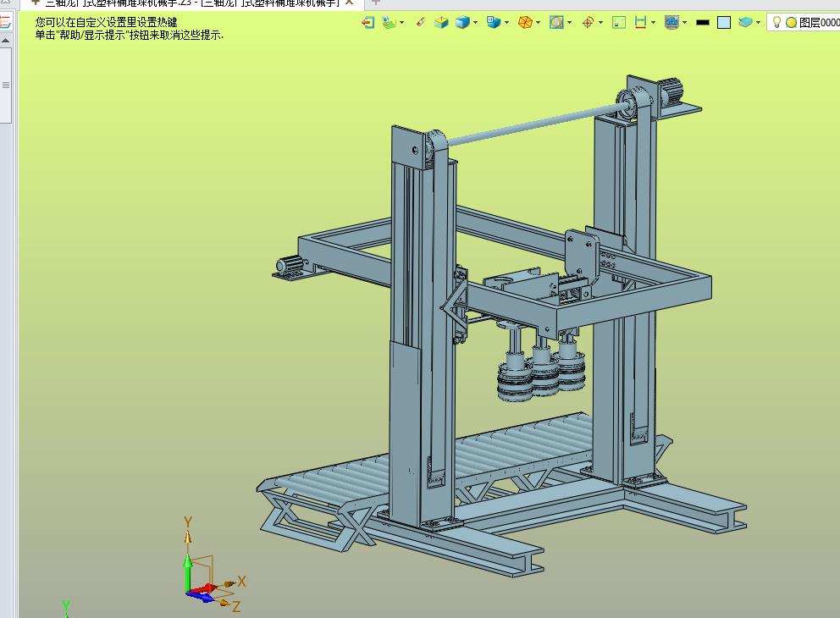Viewport: 840px width, 618px height.
Task: Click the hint text 您可以在自定义设置里设置热键
Action: tap(106, 23)
